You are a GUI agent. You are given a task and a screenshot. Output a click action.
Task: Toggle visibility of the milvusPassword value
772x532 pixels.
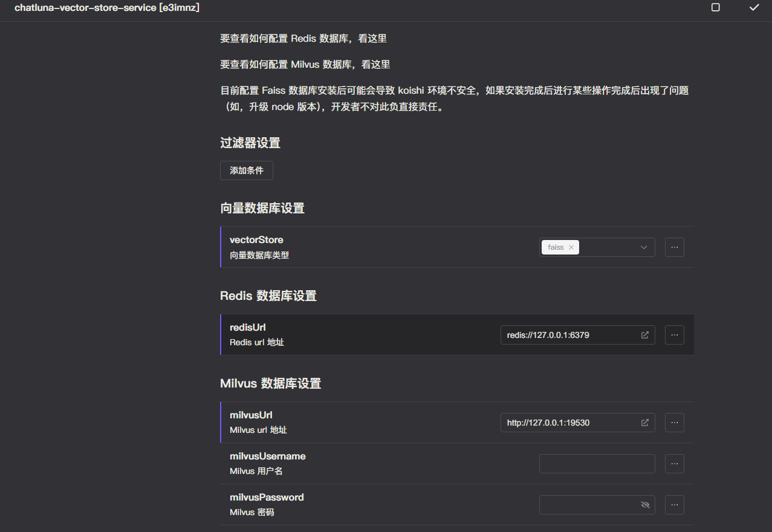(x=644, y=504)
